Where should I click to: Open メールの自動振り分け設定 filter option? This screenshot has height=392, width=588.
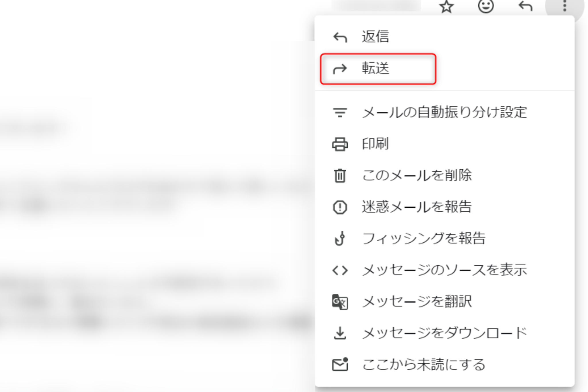point(444,112)
